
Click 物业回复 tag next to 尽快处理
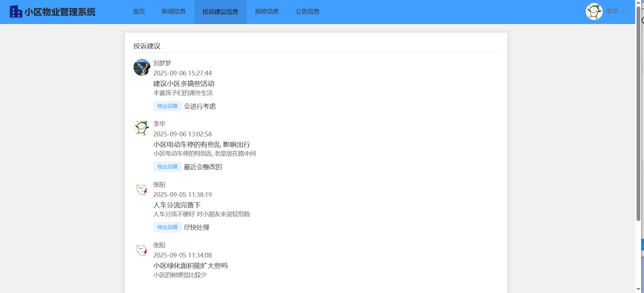coord(168,227)
